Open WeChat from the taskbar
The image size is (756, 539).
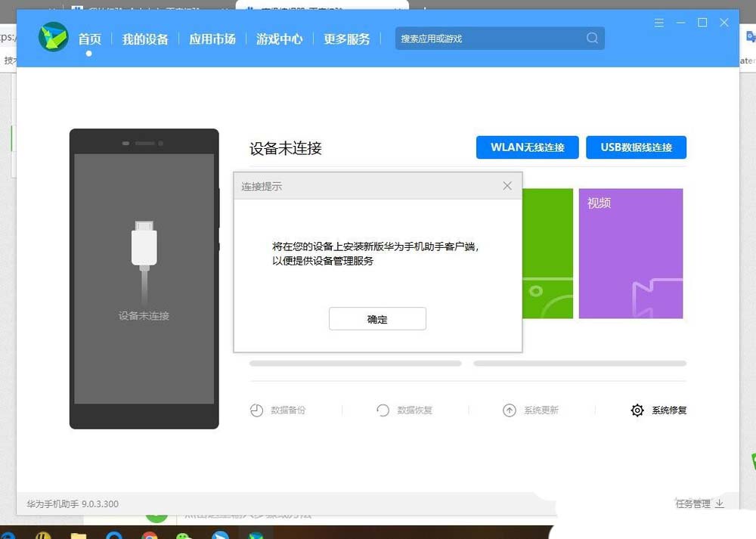(x=184, y=535)
